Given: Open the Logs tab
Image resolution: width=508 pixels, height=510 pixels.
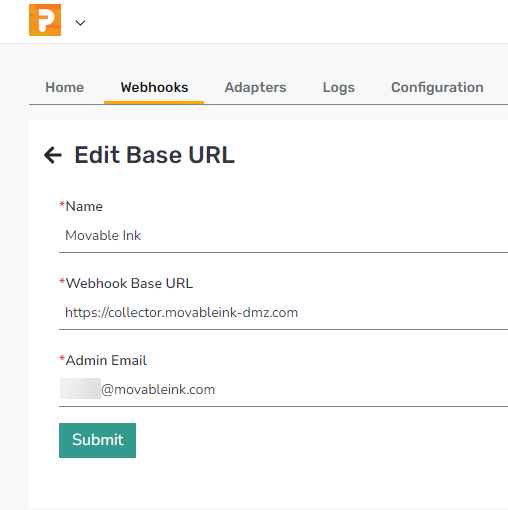Looking at the screenshot, I should (339, 88).
